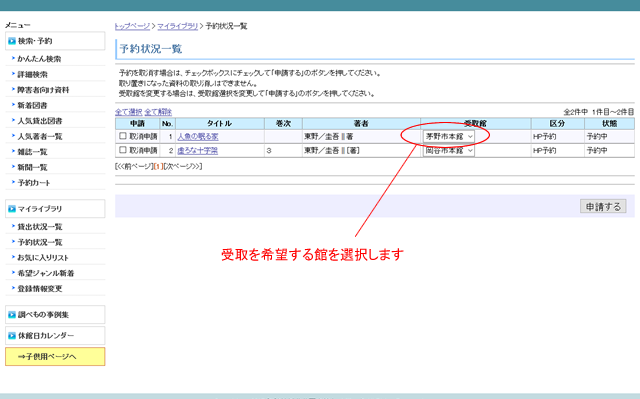640x399 pixels.
Task: Click the 全て選択 link
Action: click(129, 112)
